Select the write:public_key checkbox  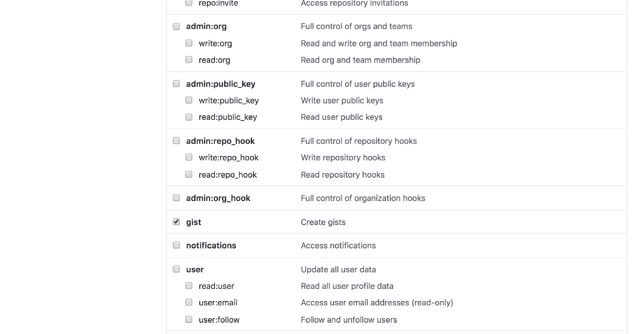[189, 100]
